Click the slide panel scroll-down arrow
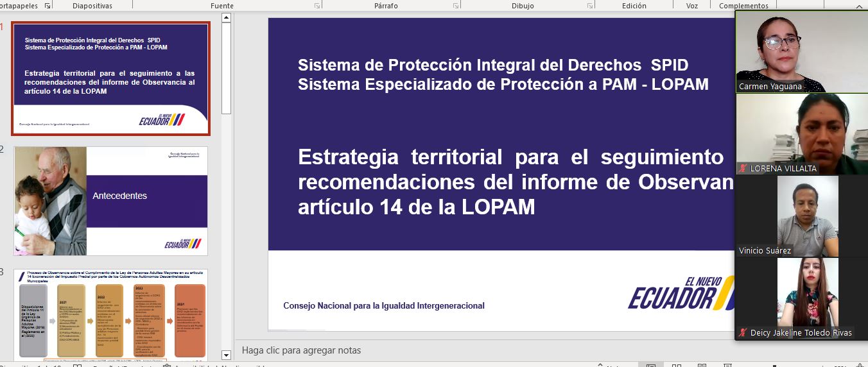Image resolution: width=868 pixels, height=367 pixels. 226,354
